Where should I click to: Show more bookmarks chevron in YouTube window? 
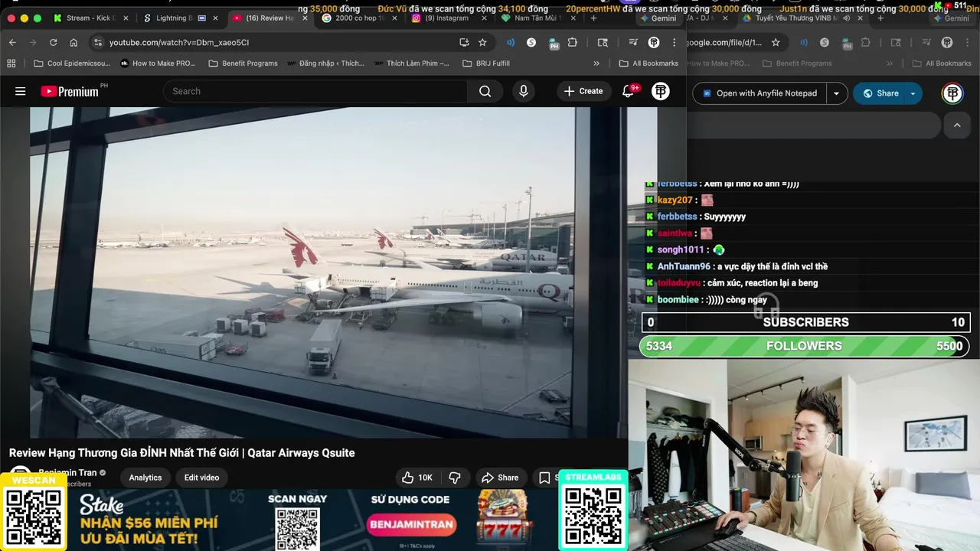[x=596, y=64]
